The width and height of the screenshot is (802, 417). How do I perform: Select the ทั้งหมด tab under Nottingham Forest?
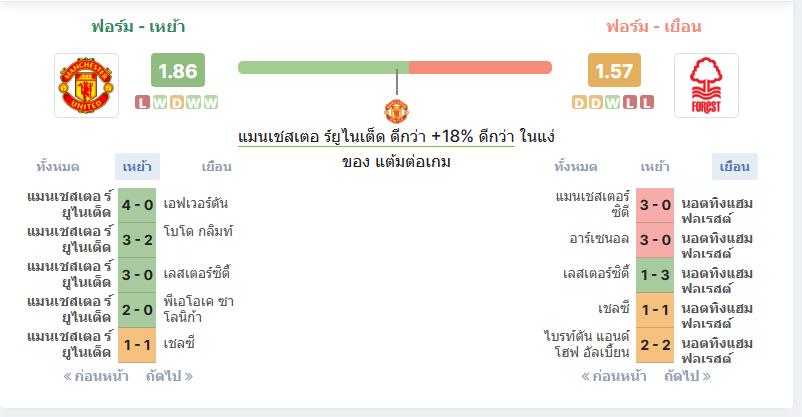pyautogui.click(x=575, y=167)
